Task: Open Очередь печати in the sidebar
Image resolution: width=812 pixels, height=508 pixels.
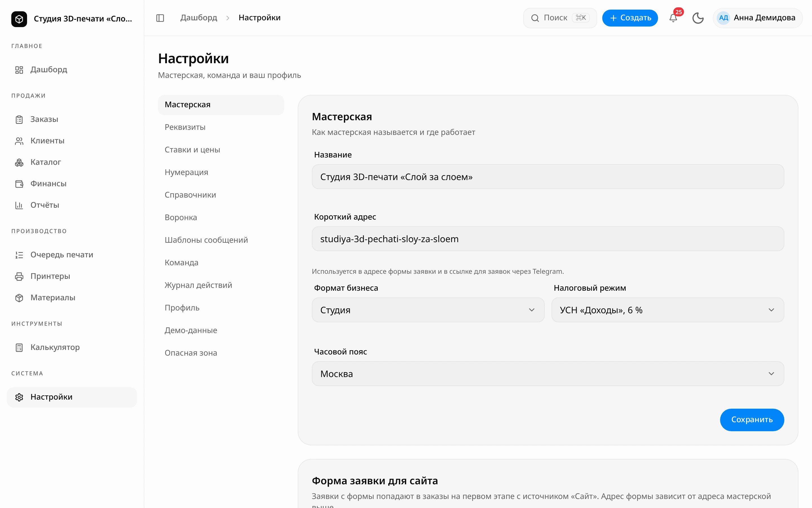Action: [72, 255]
